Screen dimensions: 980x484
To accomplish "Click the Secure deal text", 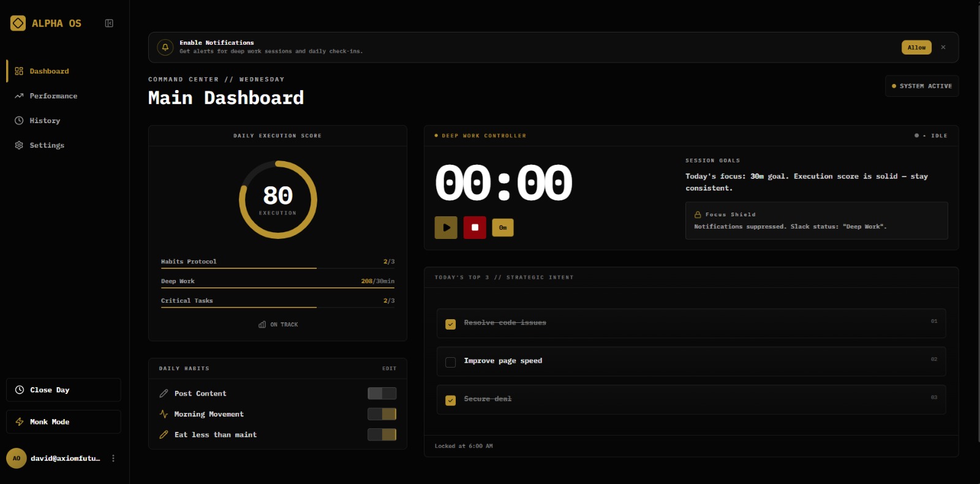I will 488,399.
